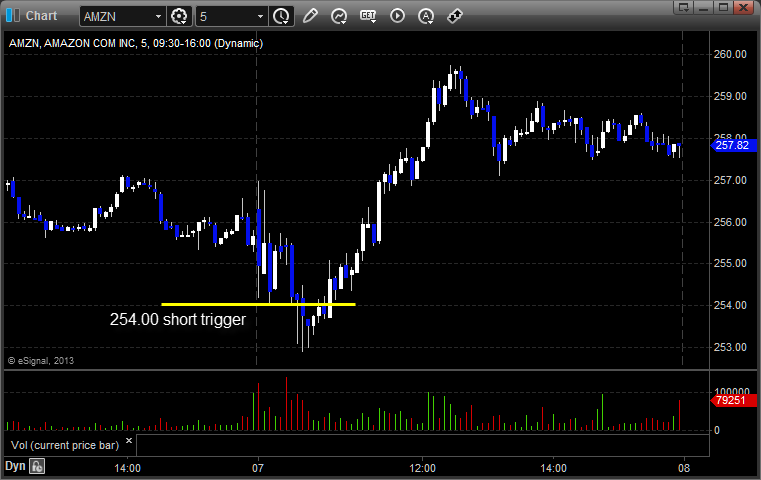This screenshot has width=761, height=480.
Task: Click the 256.00 price axis label
Action: (730, 222)
